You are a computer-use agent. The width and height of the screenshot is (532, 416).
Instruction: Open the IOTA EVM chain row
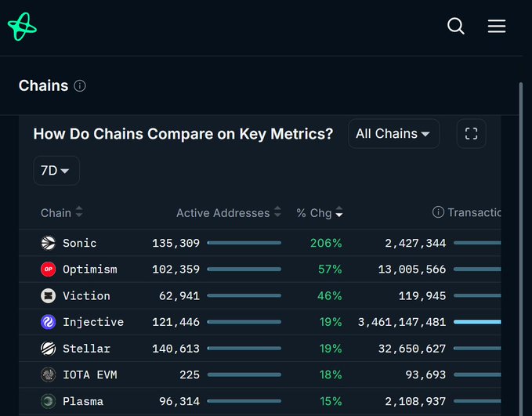point(260,375)
